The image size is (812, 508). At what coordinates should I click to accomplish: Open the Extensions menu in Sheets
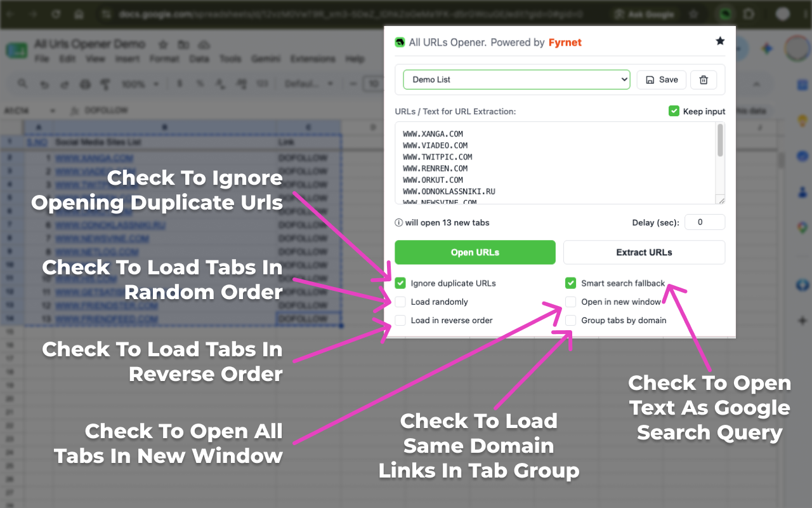tap(313, 59)
